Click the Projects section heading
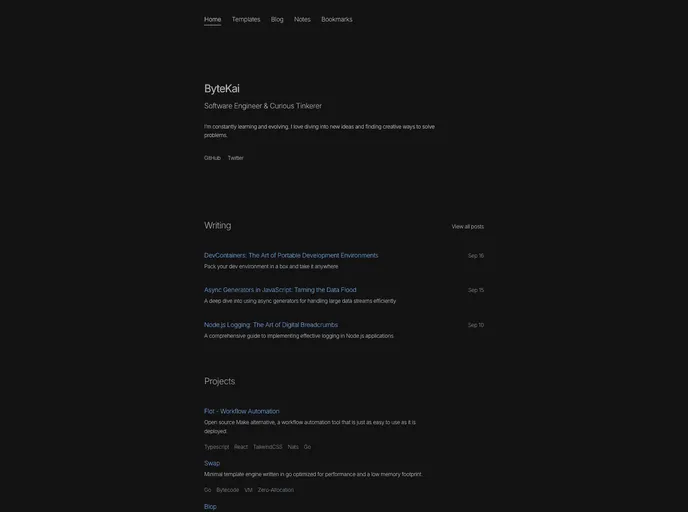This screenshot has height=512, width=688. click(219, 381)
